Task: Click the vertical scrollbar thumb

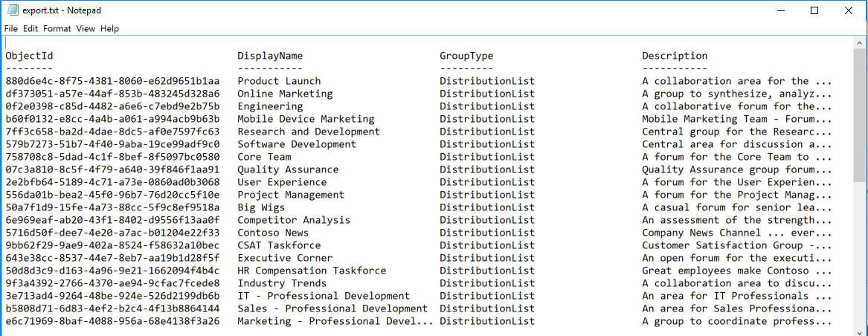Action: coord(860,116)
